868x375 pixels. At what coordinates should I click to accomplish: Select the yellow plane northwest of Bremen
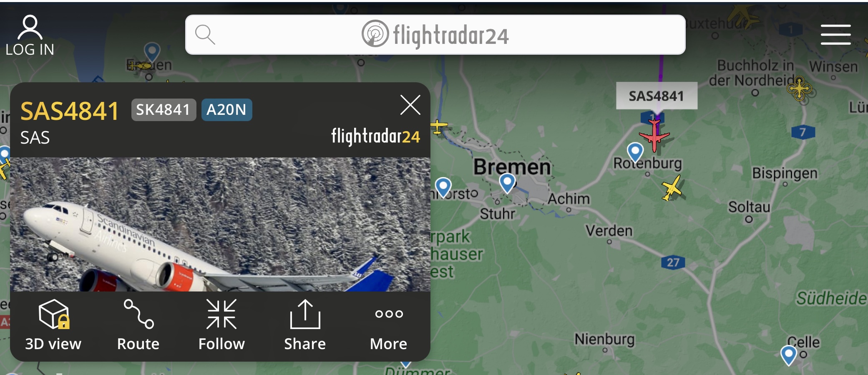pos(438,127)
